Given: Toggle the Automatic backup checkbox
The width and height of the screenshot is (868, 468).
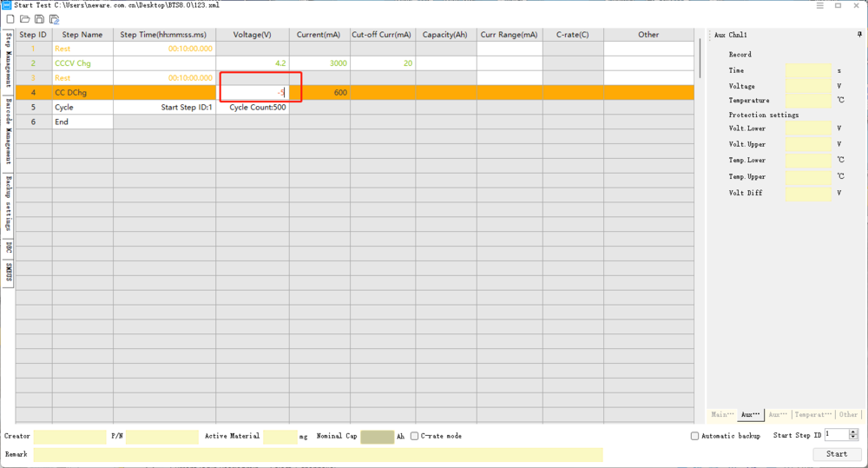Looking at the screenshot, I should [x=694, y=436].
